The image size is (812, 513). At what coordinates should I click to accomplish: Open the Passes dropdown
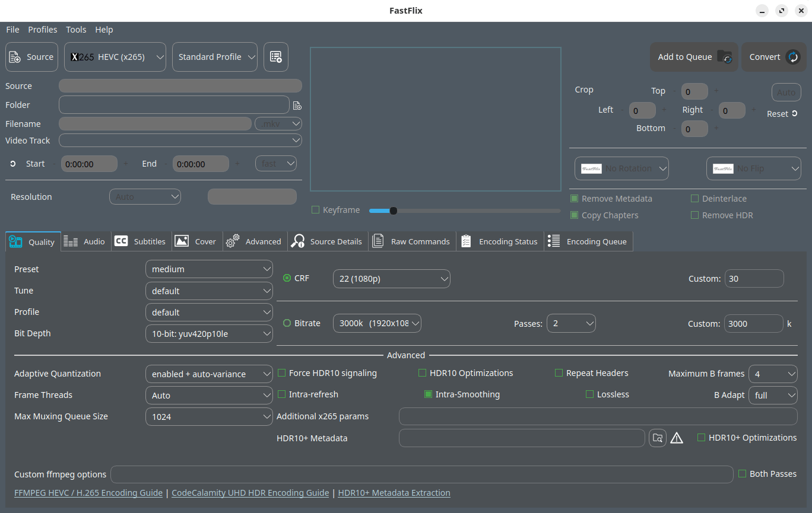click(571, 324)
